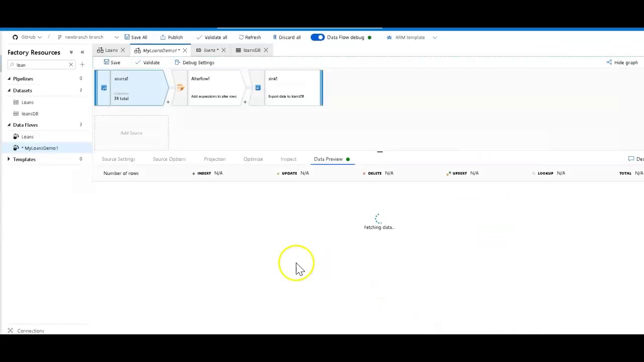Select the AlterRow1 transformation node

coord(209,88)
